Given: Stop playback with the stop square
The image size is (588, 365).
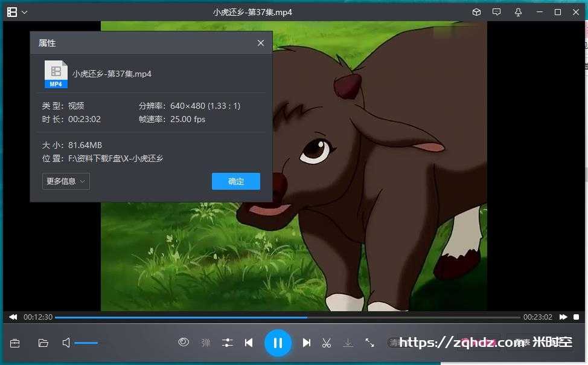Looking at the screenshot, I should coord(577,317).
